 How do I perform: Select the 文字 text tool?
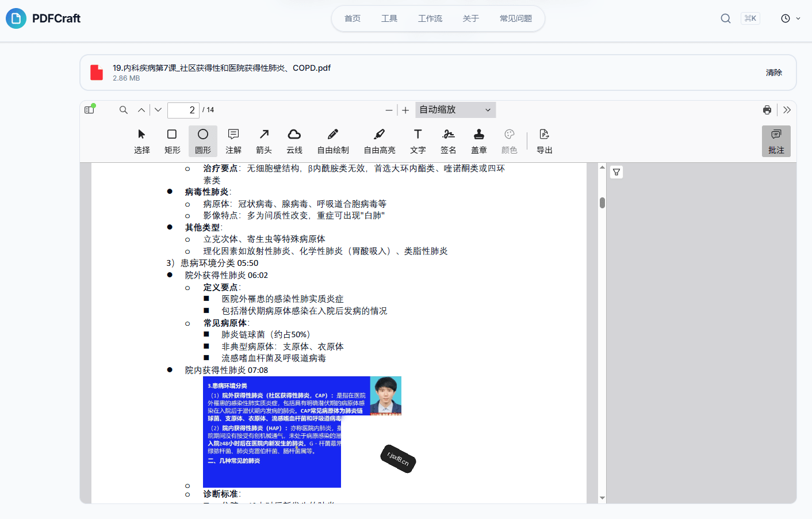coord(418,142)
